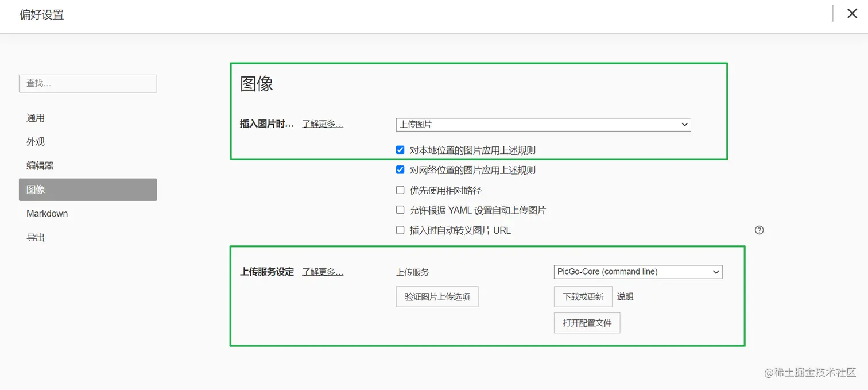
Task: Open the 编辑器 settings section
Action: 88,165
